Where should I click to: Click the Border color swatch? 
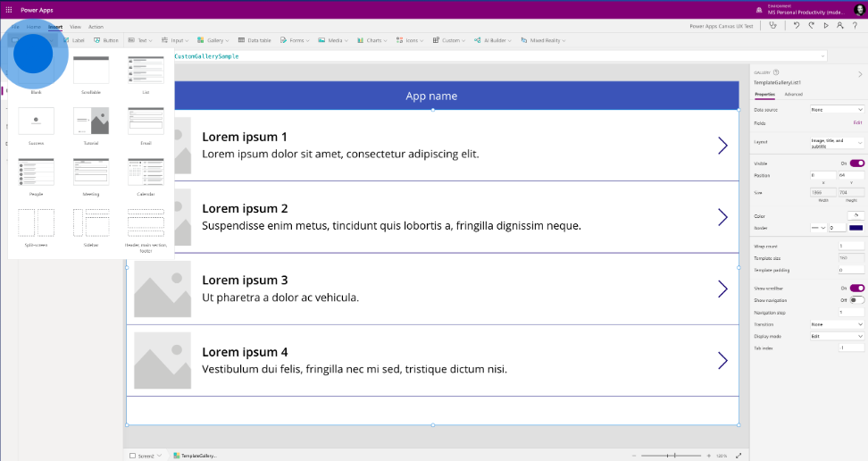point(855,228)
